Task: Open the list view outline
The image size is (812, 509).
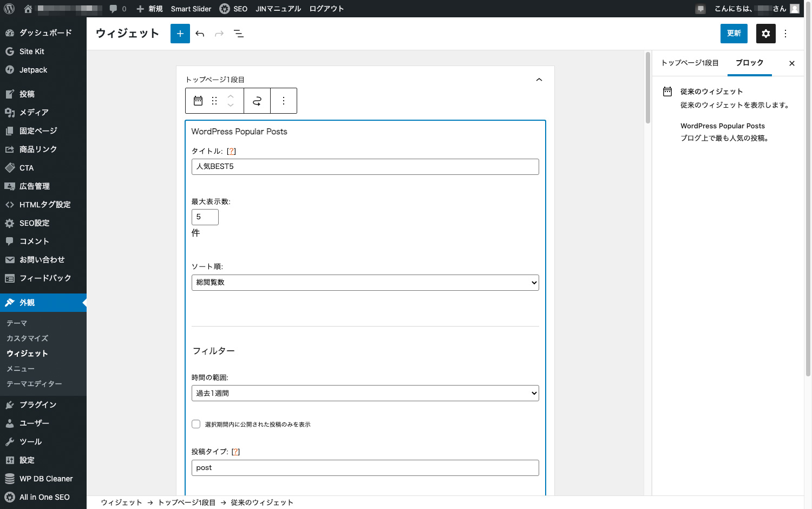Action: [239, 34]
